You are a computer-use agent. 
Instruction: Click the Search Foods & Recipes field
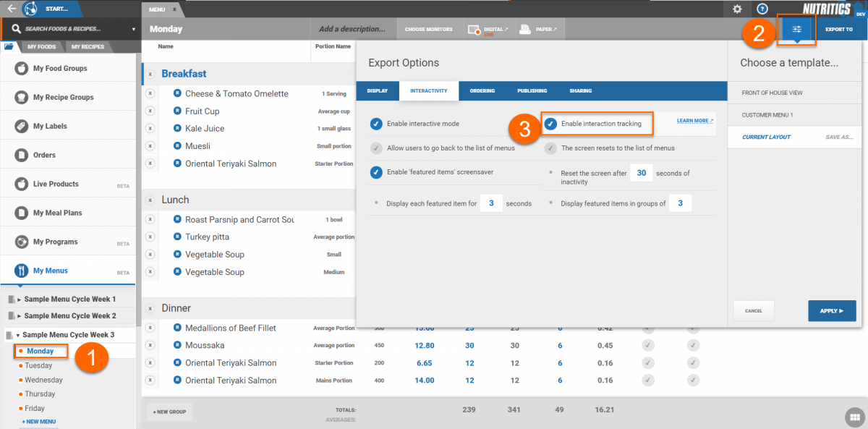(x=71, y=29)
